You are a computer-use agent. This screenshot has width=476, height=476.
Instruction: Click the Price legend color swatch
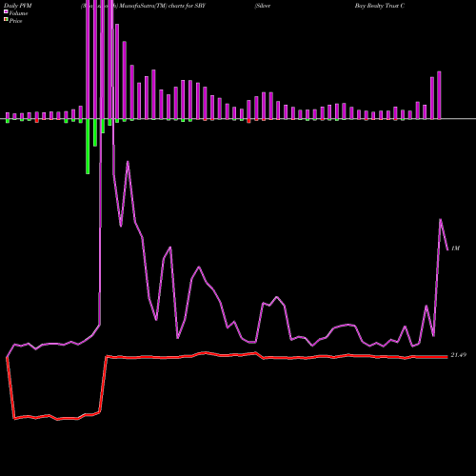coord(6,20)
